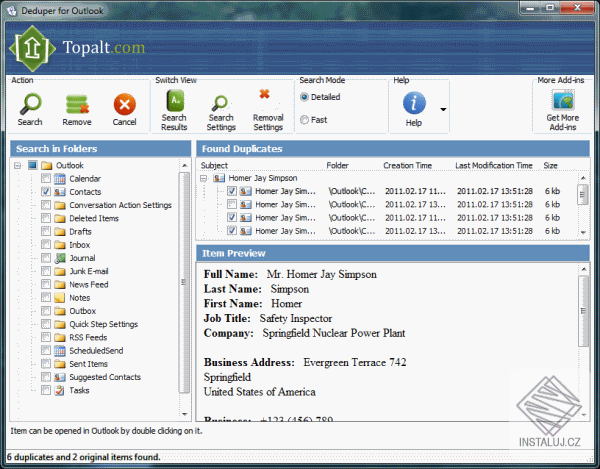Check the unchecked Homer Jay Sim... duplicate row
This screenshot has width=600, height=469.
tap(232, 204)
